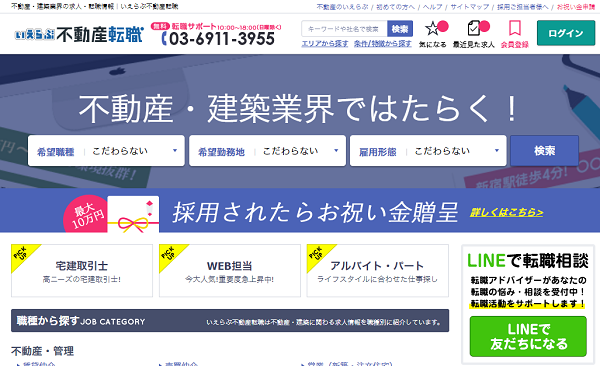Screen dimensions: 600x366
Task: Click the 詳しくはこちら link in banner
Action: click(x=506, y=212)
